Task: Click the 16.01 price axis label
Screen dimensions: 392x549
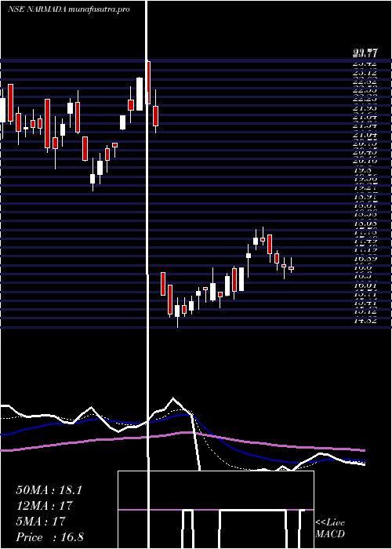Action: click(365, 286)
